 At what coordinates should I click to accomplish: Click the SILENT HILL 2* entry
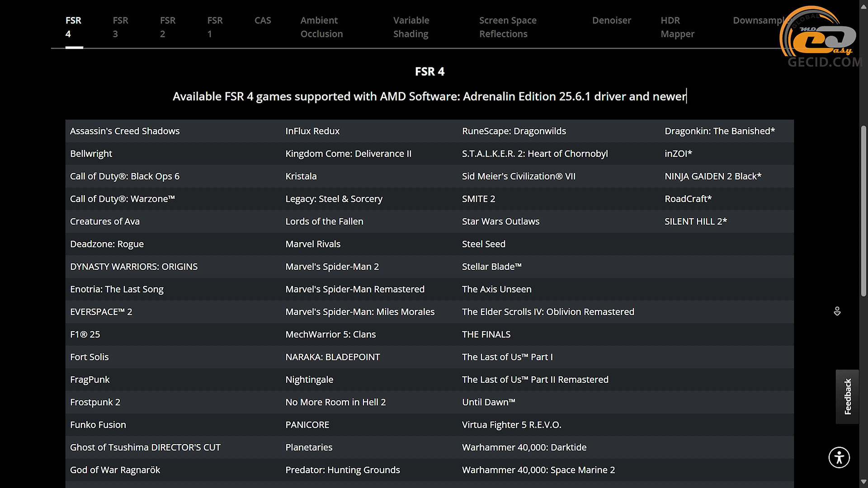pos(696,221)
